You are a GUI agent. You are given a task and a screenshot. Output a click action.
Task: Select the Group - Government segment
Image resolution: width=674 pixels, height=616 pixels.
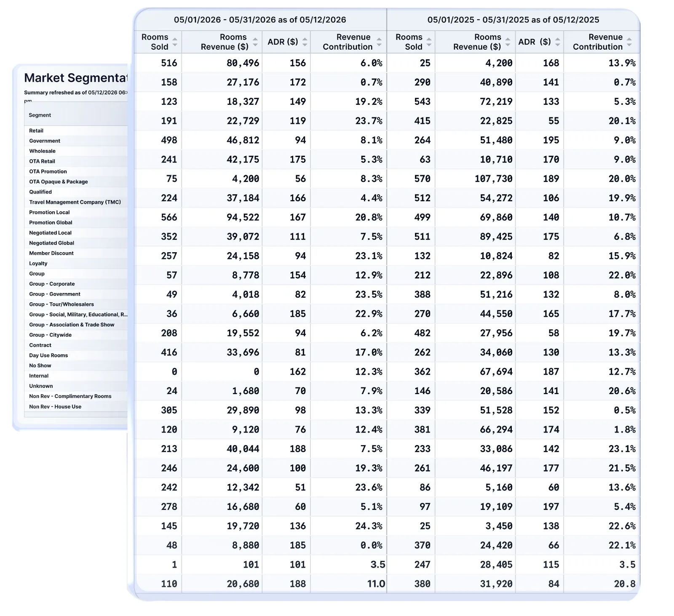tap(76, 294)
